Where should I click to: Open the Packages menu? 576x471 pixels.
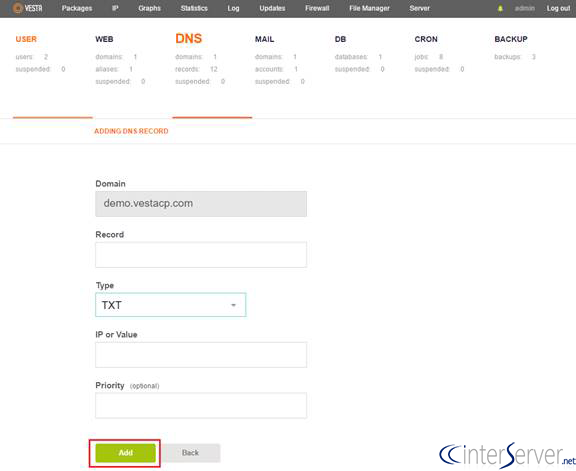[x=77, y=8]
